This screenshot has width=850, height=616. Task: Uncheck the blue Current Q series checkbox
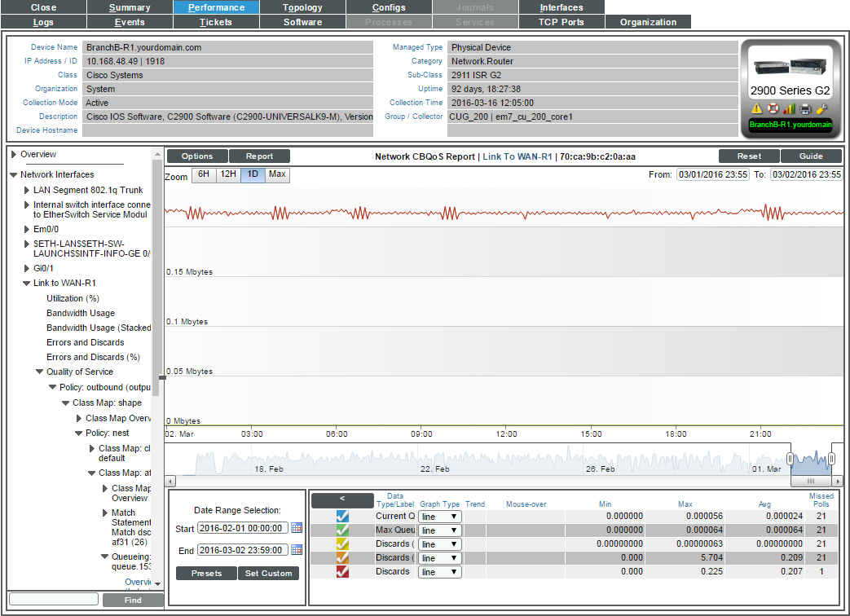[x=342, y=516]
